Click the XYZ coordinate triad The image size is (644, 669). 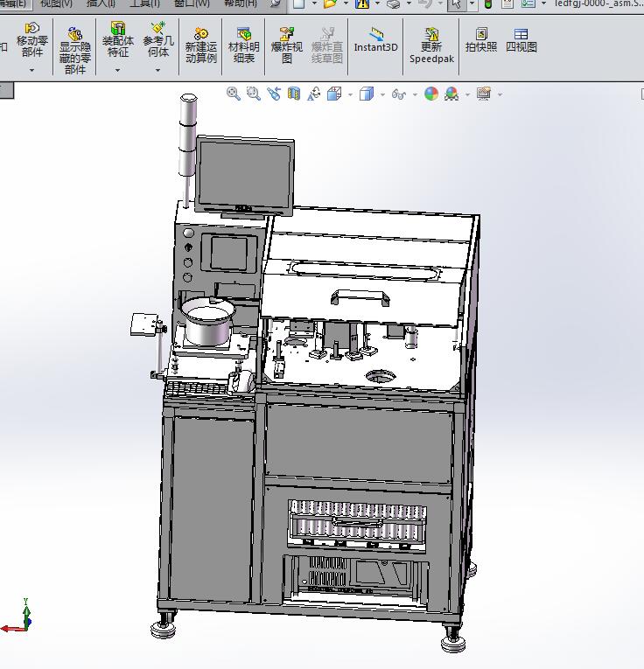click(17, 617)
